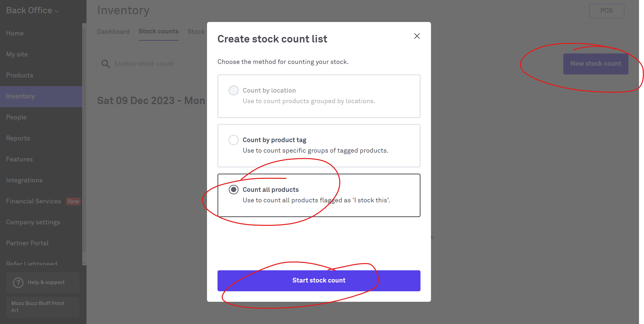The width and height of the screenshot is (644, 324).
Task: Navigate to Financial Services menu item
Action: coord(33,201)
